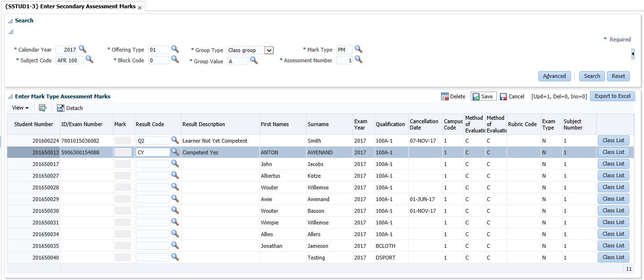
Task: Open the View menu
Action: tap(20, 108)
